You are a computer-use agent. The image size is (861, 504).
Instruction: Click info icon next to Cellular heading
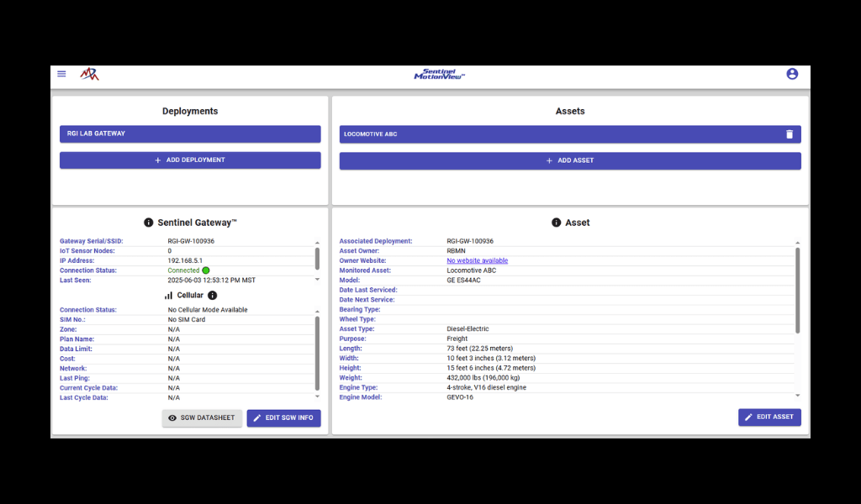(213, 296)
